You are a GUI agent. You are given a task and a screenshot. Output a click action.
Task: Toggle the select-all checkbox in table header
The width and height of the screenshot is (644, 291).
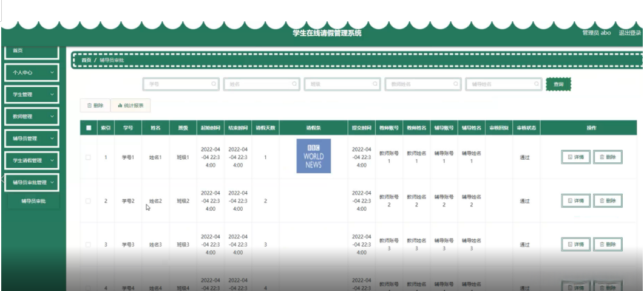tap(88, 128)
